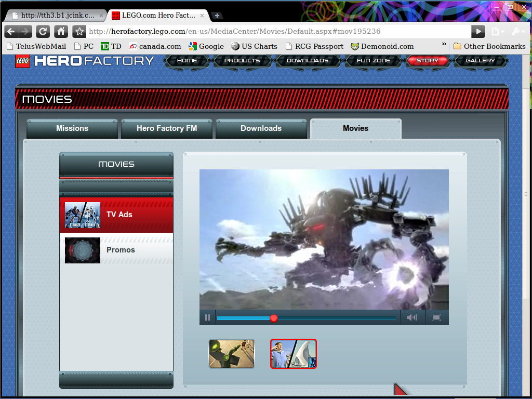Image resolution: width=532 pixels, height=399 pixels.
Task: Bookmark this page with the star icon
Action: (78, 31)
